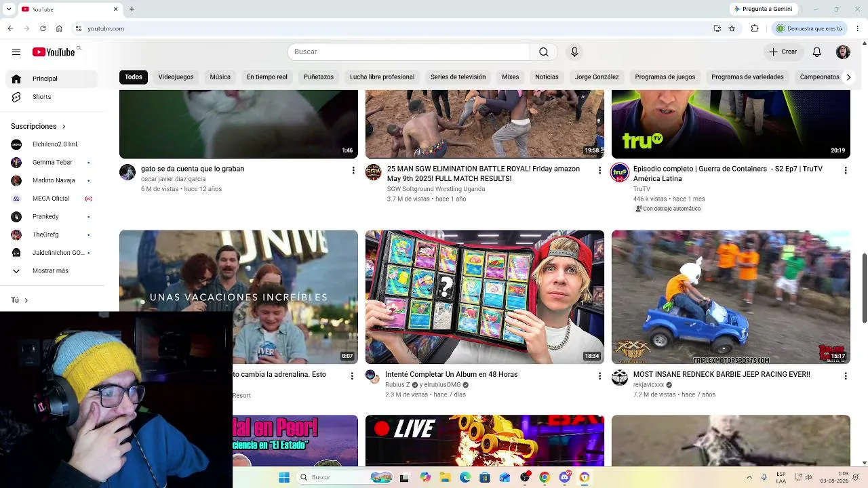Open a new Chrome tab
868x488 pixels.
[x=132, y=9]
